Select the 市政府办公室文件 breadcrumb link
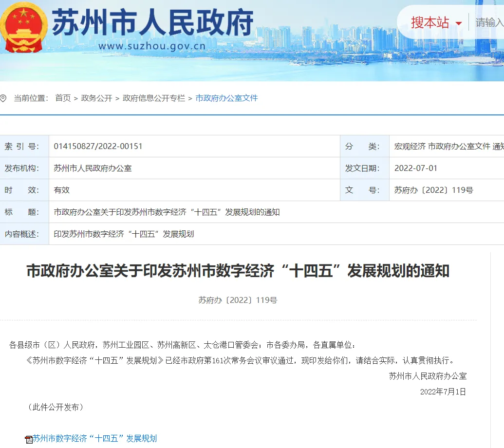The height and width of the screenshot is (448, 504). [226, 98]
